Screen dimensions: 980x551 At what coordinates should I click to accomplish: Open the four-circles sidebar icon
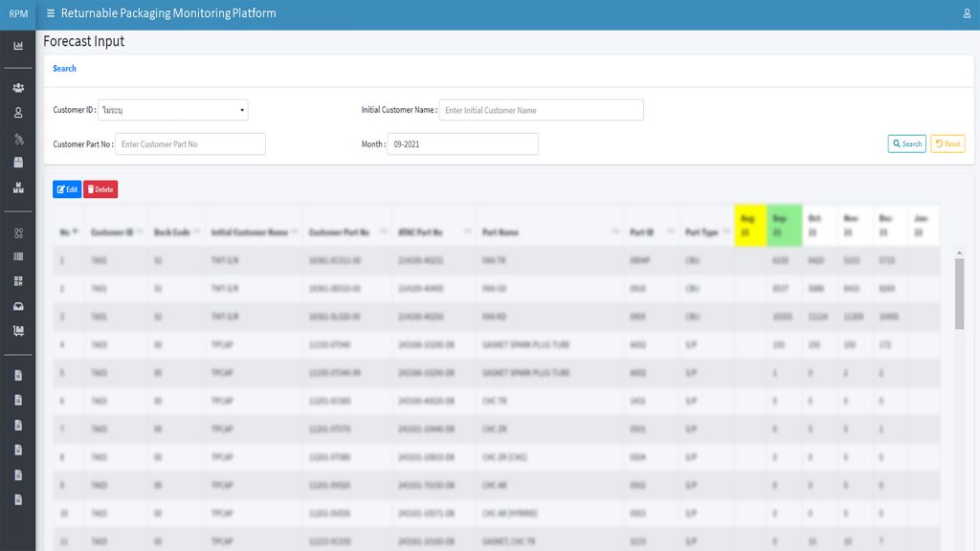[x=18, y=233]
